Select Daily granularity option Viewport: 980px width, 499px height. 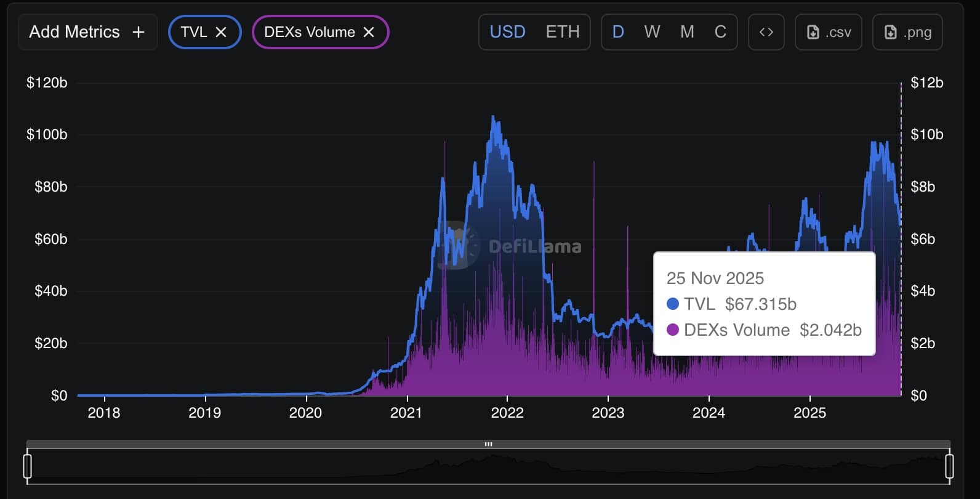[x=618, y=31]
